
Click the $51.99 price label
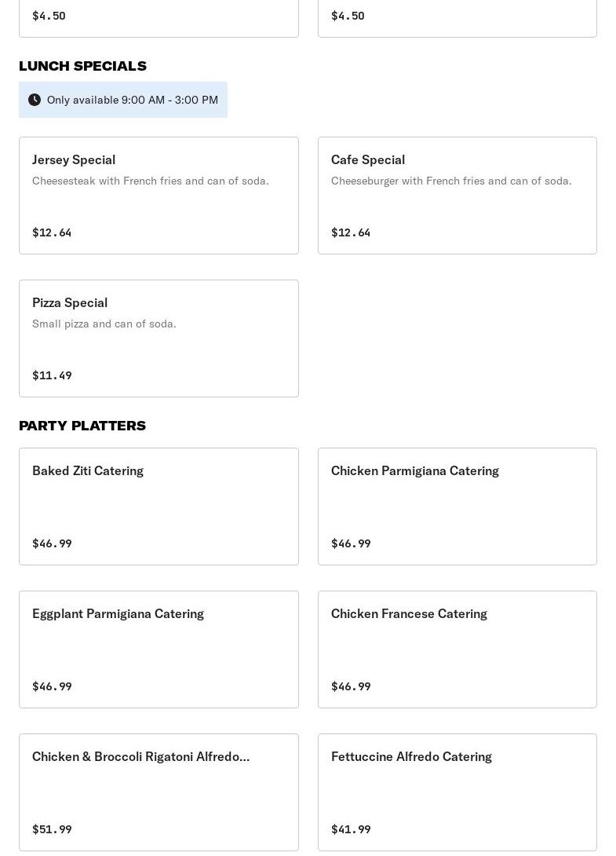pos(52,829)
